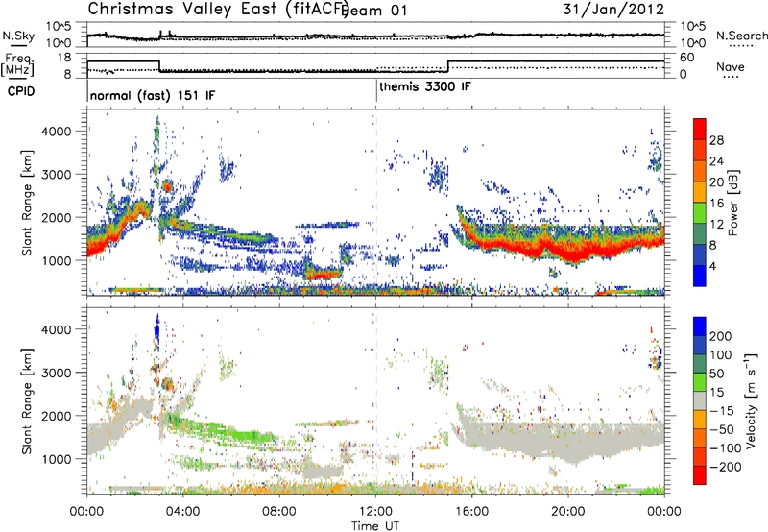Click the 'CPID' row label
768x532 pixels.
(21, 91)
